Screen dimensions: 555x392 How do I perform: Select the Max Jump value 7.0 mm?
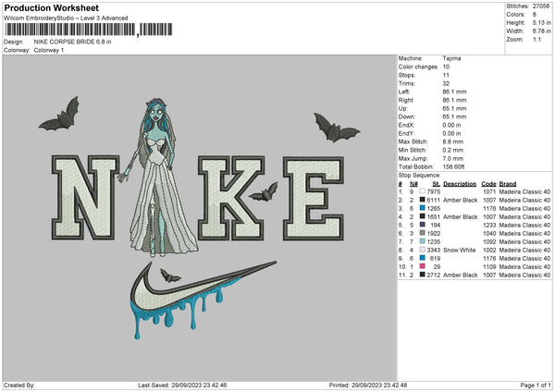[452, 158]
